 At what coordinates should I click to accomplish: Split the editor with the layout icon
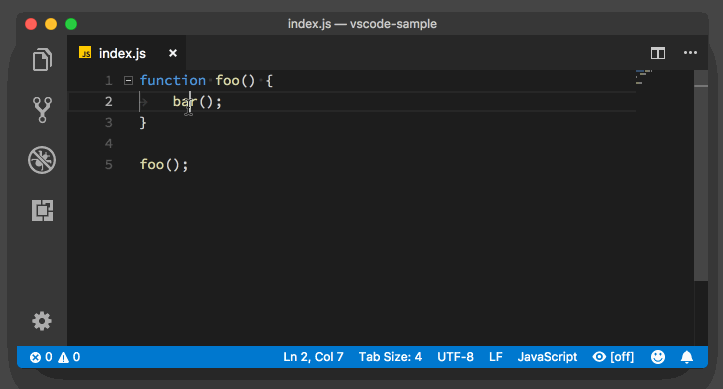coord(658,53)
